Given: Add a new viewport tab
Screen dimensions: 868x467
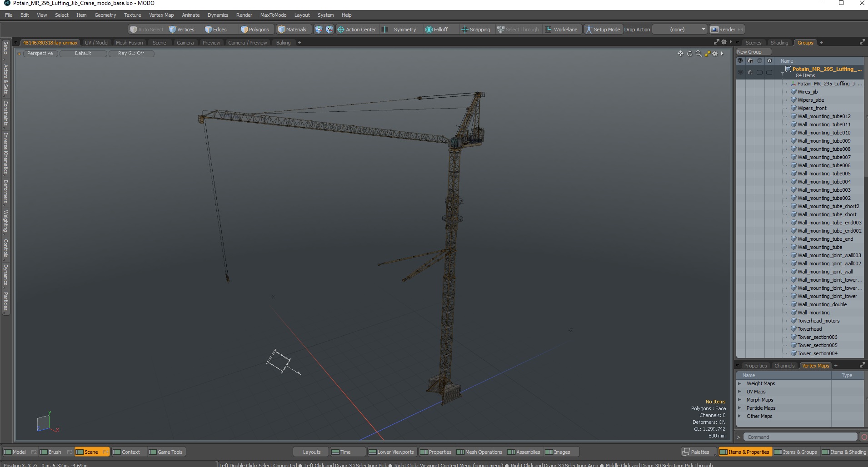Looking at the screenshot, I should 299,43.
